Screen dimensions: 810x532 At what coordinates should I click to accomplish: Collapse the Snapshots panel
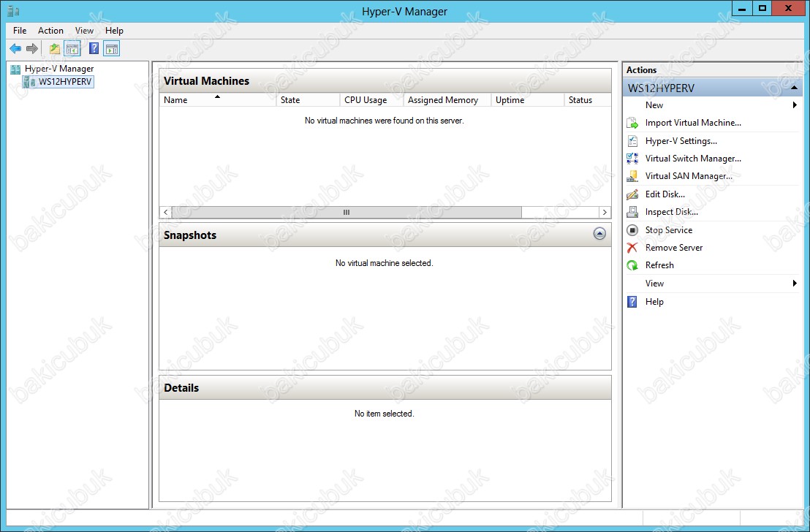[x=599, y=234]
